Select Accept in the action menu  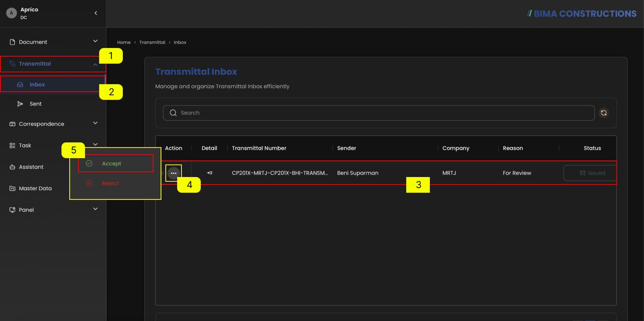[116, 163]
